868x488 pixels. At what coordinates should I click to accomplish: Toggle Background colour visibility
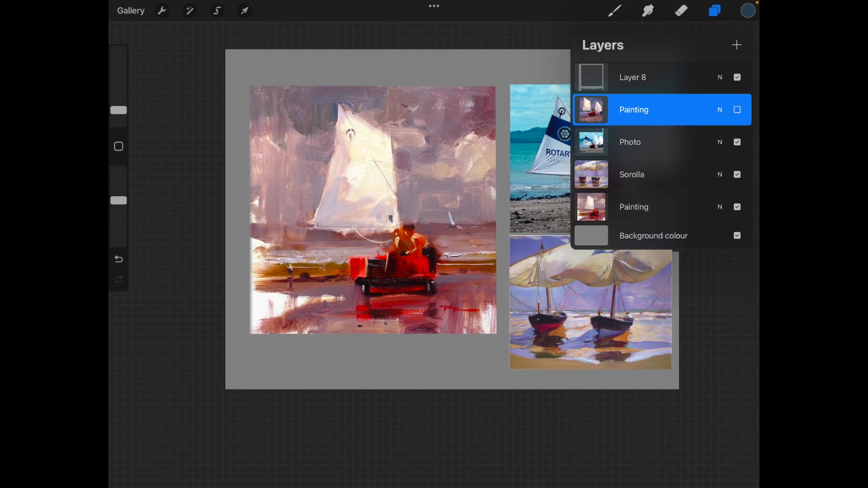click(737, 235)
